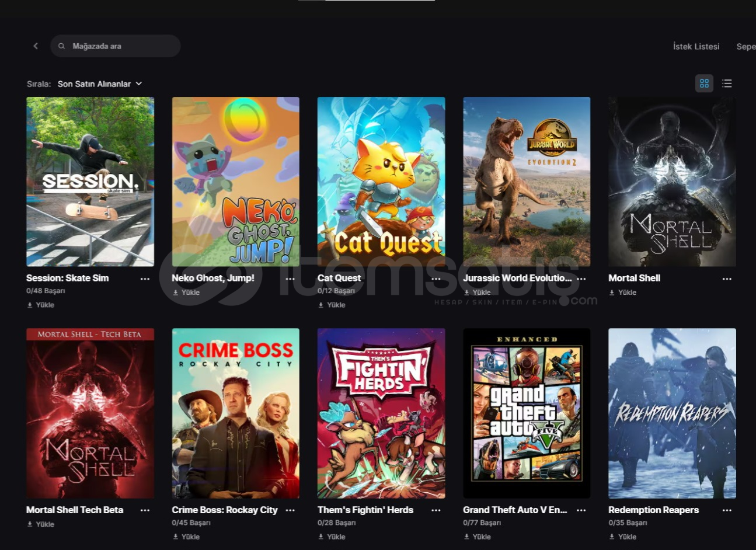Install Mortal Shell Tech Beta via Yükle
This screenshot has height=550, width=756.
coord(40,524)
